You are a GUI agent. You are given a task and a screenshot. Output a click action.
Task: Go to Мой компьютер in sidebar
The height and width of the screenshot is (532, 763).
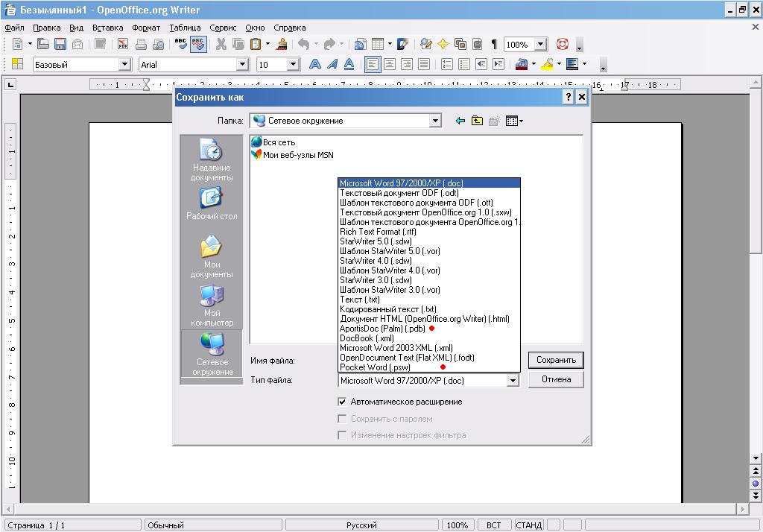(x=212, y=305)
